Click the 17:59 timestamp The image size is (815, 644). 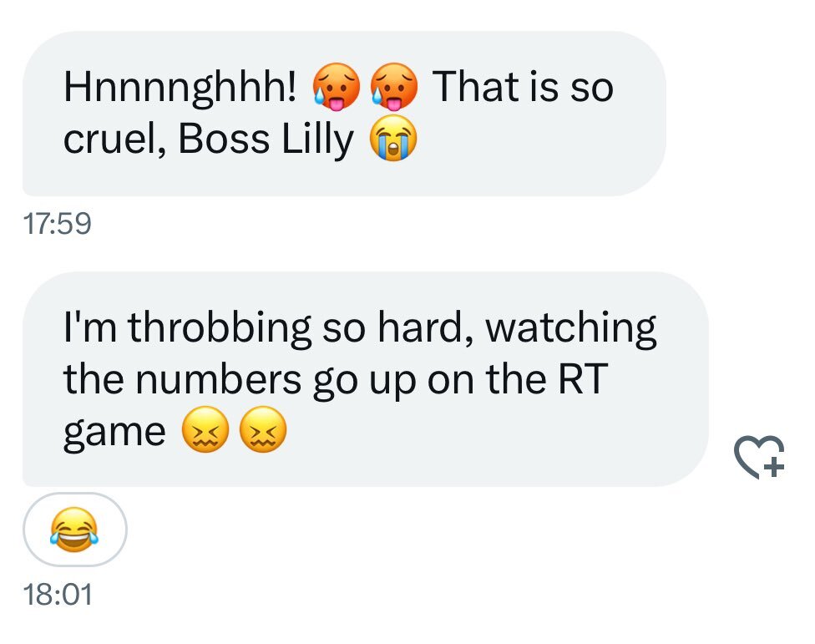tap(57, 224)
